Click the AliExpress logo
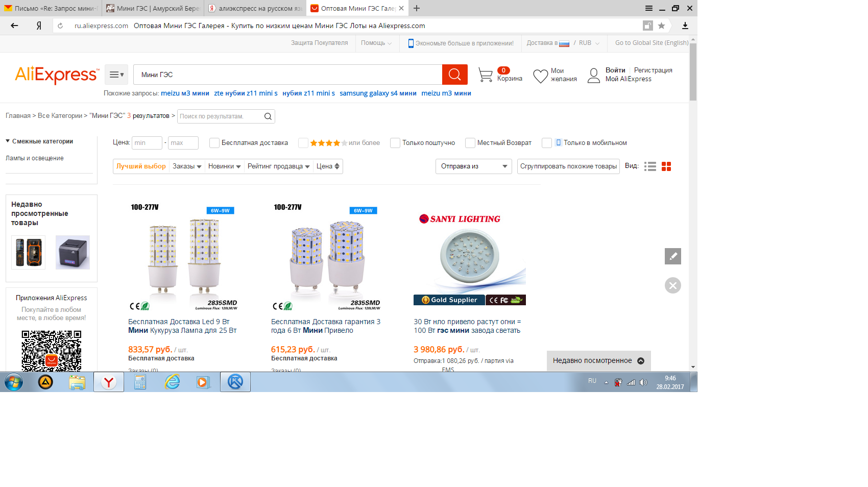868x487 pixels. [x=57, y=75]
